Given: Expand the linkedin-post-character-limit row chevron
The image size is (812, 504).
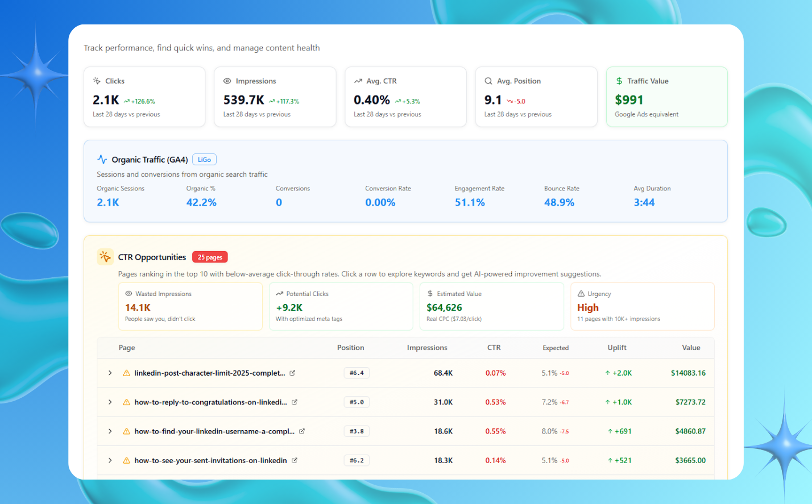Looking at the screenshot, I should (x=110, y=373).
